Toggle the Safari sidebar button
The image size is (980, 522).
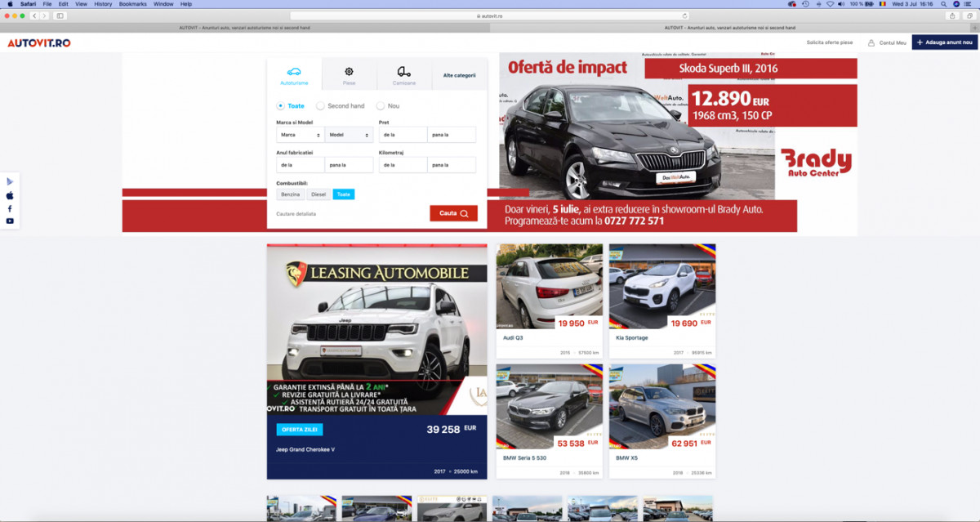pyautogui.click(x=60, y=16)
